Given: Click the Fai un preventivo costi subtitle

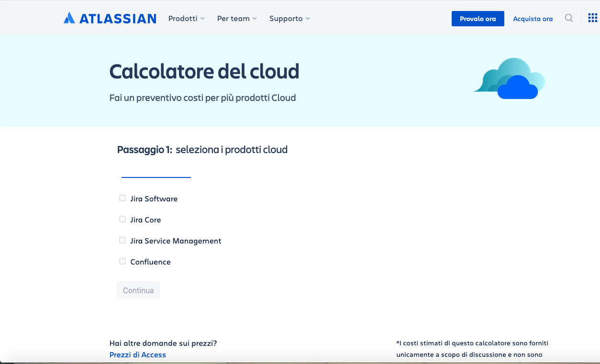Looking at the screenshot, I should [x=203, y=98].
